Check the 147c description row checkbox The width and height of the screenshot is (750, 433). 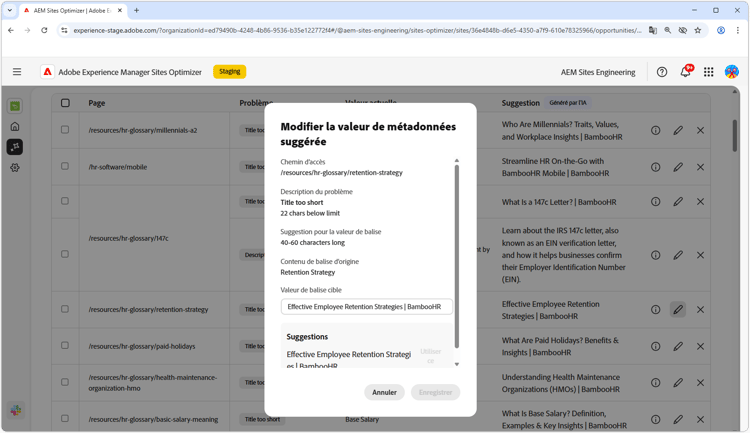65,254
